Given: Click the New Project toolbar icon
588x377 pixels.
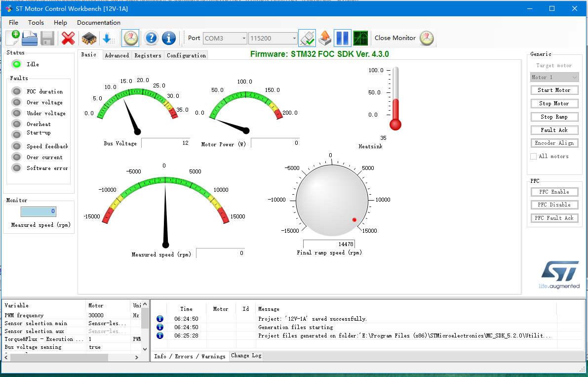Looking at the screenshot, I should pos(12,38).
